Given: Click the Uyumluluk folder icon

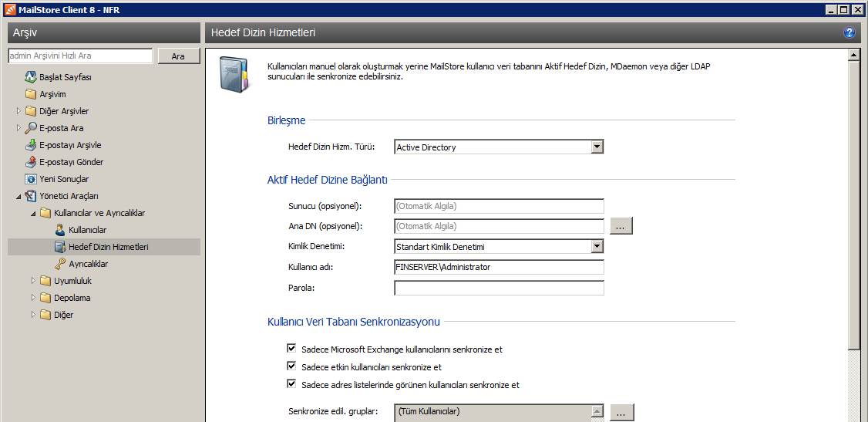Looking at the screenshot, I should 45,281.
